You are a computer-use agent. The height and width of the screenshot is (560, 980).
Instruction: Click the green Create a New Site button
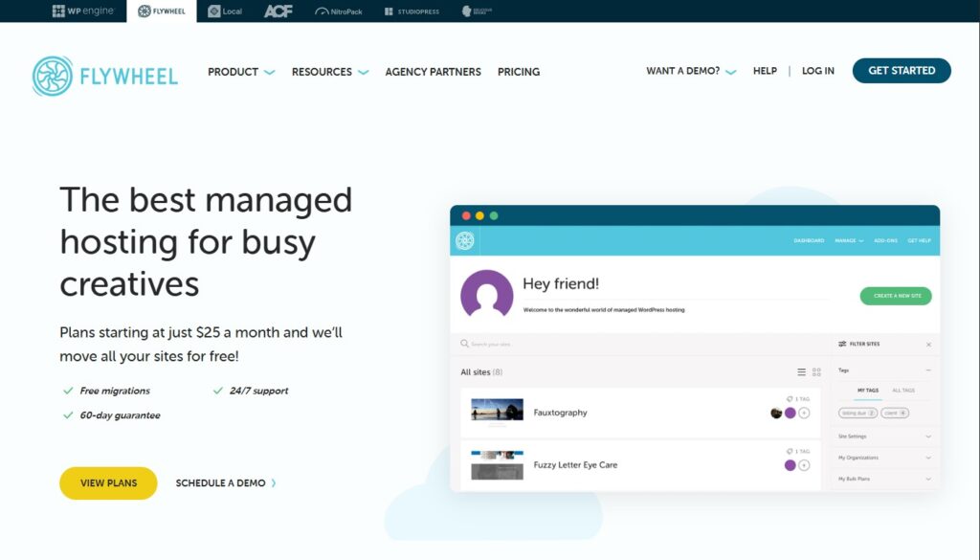pos(896,296)
